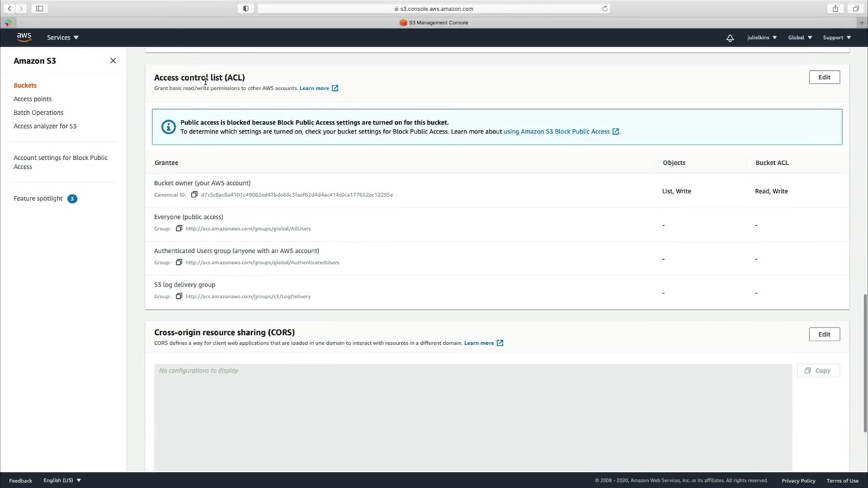Open using Amazon S3 Block Public Access link
868x488 pixels.
[556, 131]
